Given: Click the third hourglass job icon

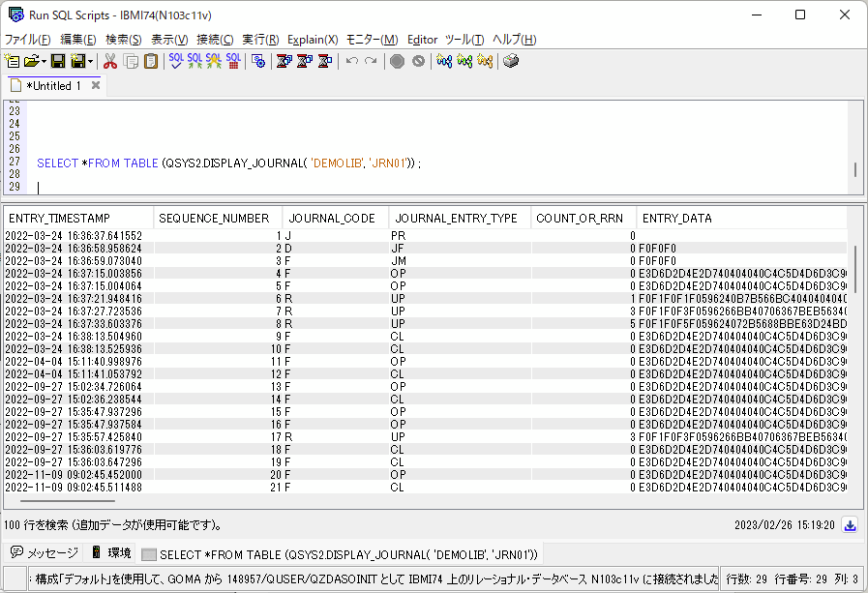Looking at the screenshot, I should tap(325, 61).
